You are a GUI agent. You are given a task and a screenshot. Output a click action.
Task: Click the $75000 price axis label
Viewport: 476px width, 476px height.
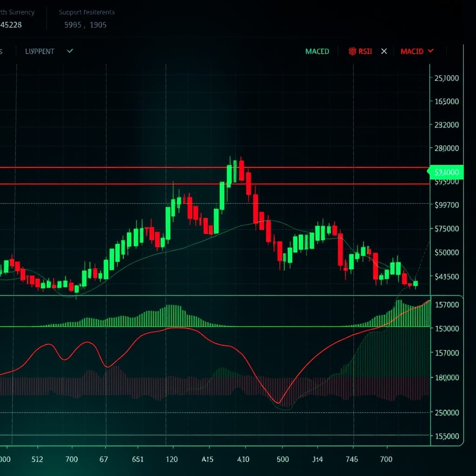pyautogui.click(x=447, y=229)
